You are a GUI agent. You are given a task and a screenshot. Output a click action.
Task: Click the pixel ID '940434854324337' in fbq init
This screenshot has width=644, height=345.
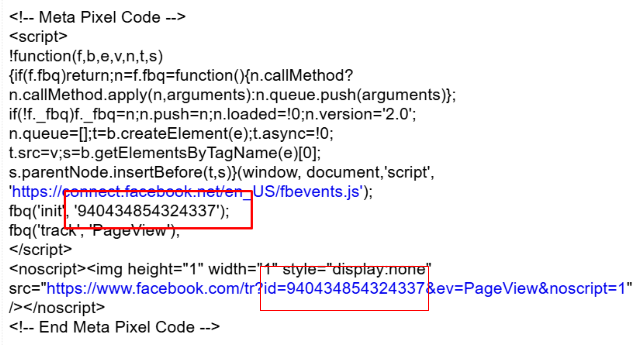click(x=147, y=211)
